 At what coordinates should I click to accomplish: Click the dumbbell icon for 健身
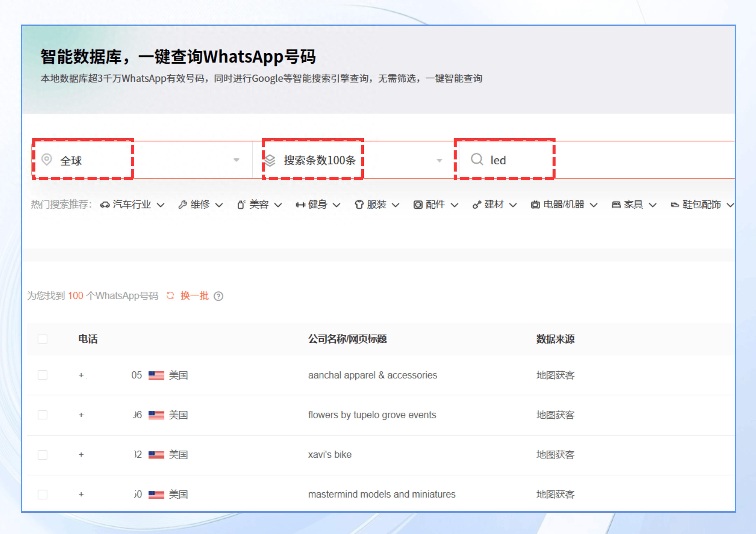[x=300, y=205]
